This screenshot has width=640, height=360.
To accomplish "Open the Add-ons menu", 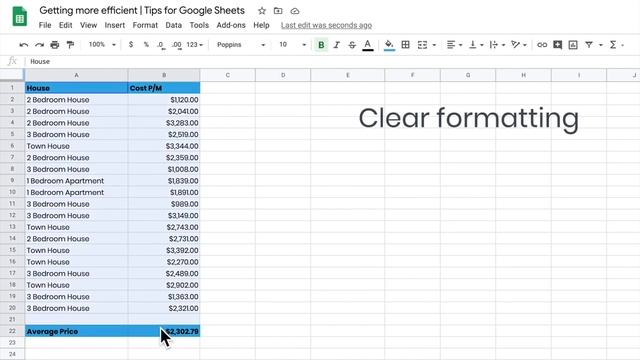I will coord(231,25).
